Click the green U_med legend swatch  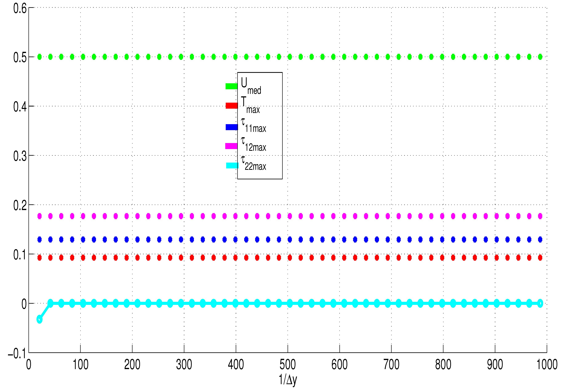tap(231, 86)
